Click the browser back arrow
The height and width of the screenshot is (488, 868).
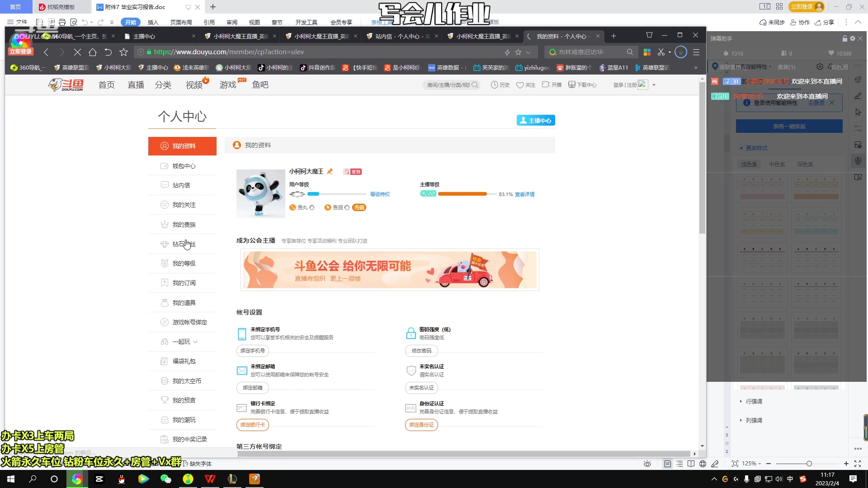click(x=46, y=52)
